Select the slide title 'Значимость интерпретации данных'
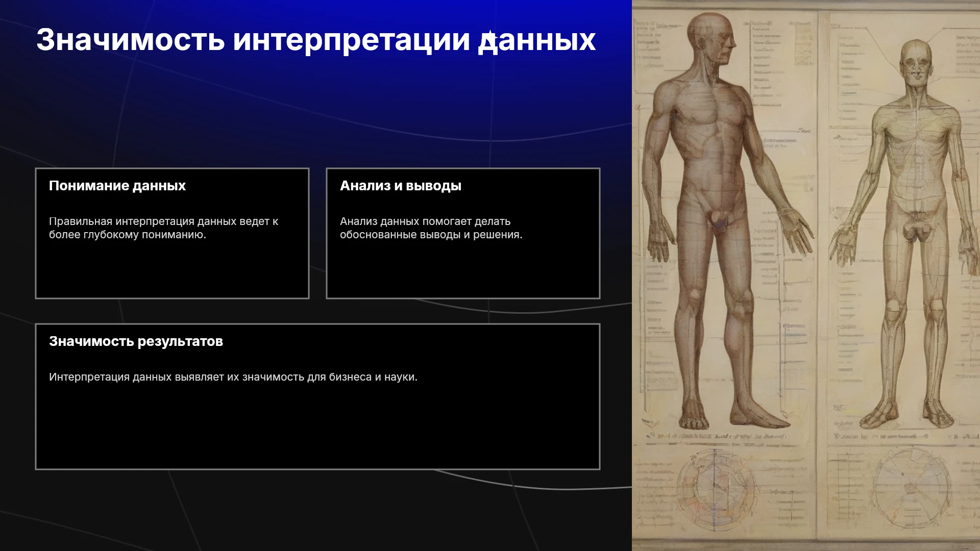Image resolution: width=980 pixels, height=551 pixels. 316,40
